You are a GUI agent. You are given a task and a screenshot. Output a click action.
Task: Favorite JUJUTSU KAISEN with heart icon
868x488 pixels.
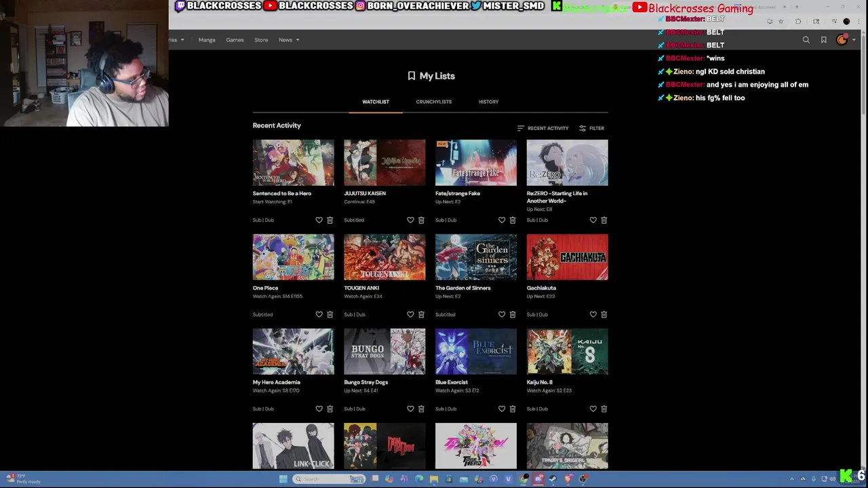click(x=410, y=220)
